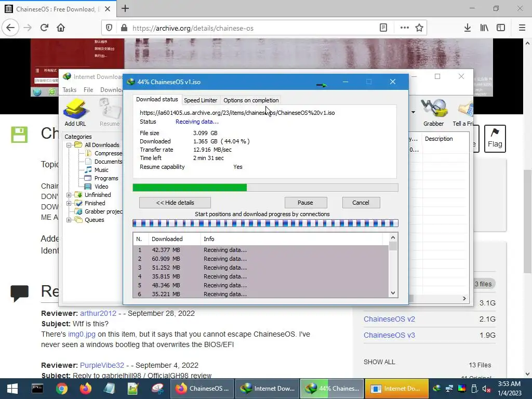The width and height of the screenshot is (532, 399).
Task: Open ChaineseOS v3 download link
Action: [389, 335]
